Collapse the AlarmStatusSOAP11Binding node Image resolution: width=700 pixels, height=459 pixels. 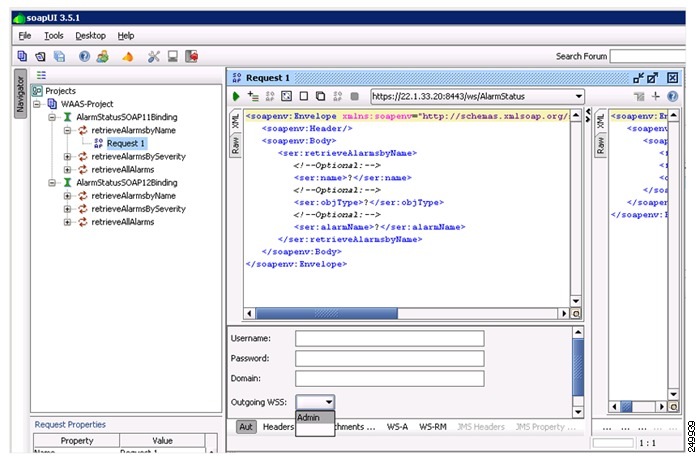52,117
